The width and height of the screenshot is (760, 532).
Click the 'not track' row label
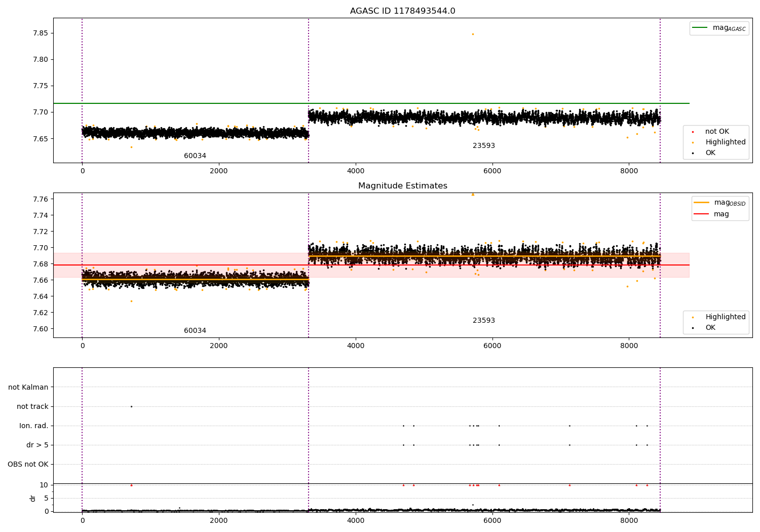tap(32, 407)
